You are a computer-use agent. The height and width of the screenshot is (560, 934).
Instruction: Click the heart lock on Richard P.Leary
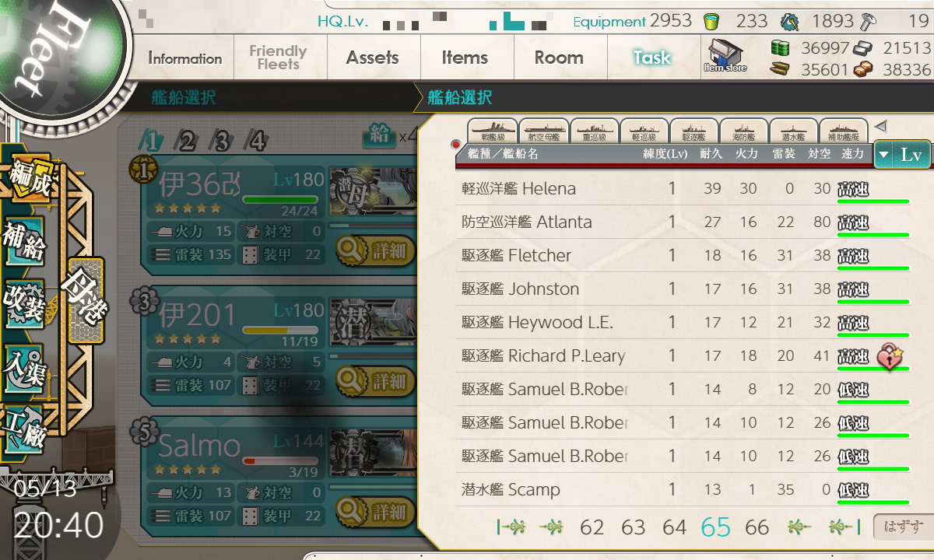(888, 356)
